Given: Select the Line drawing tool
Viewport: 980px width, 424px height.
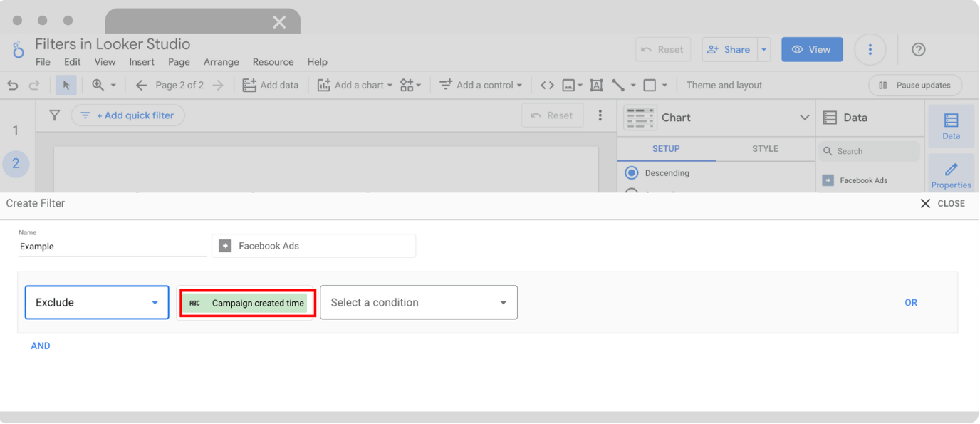Looking at the screenshot, I should (x=619, y=85).
